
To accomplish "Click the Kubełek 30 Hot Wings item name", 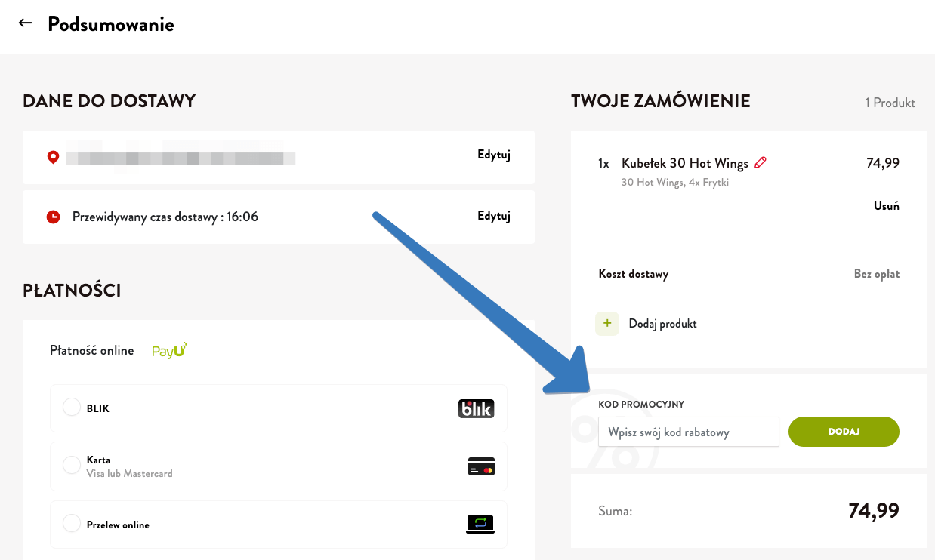I will pyautogui.click(x=684, y=163).
